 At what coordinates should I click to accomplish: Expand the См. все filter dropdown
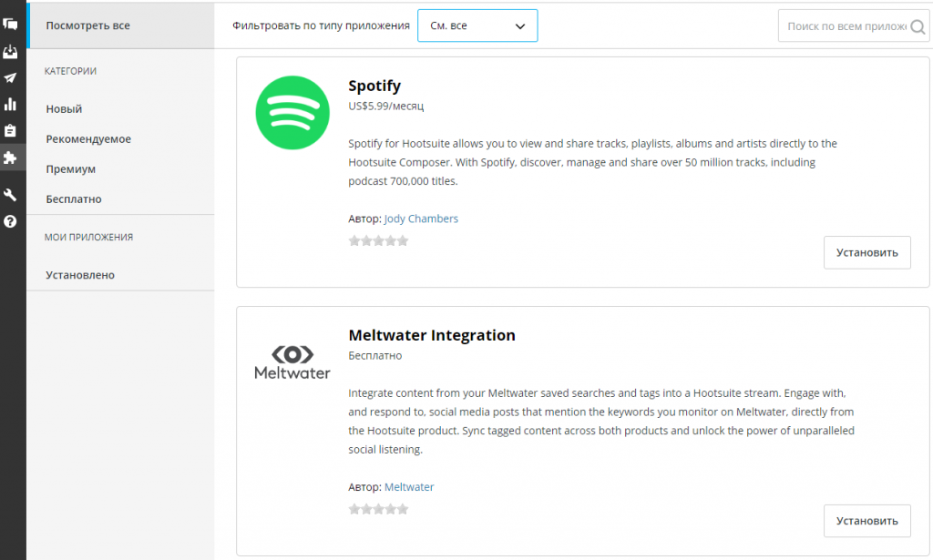pos(477,25)
